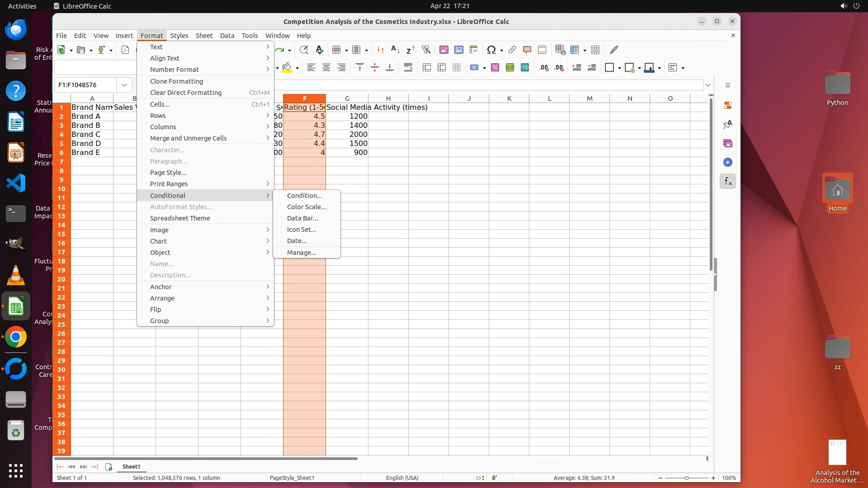The height and width of the screenshot is (488, 868).
Task: Click the Spelling check icon
Action: click(319, 50)
